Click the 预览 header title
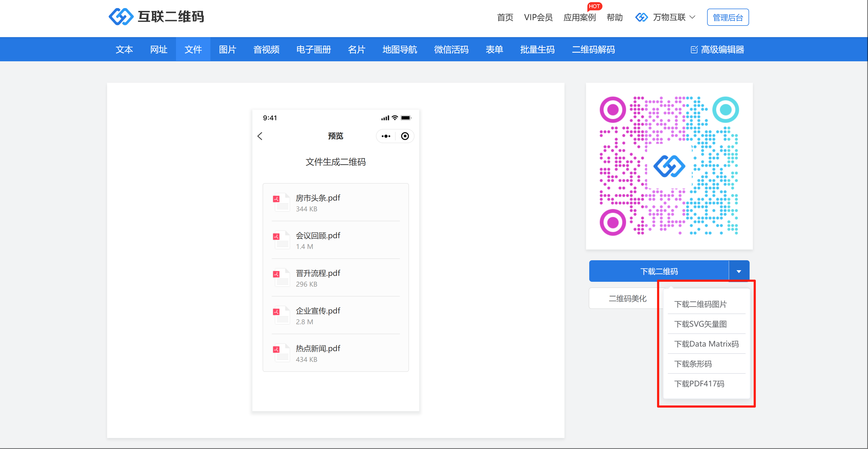This screenshot has width=868, height=449. tap(336, 136)
